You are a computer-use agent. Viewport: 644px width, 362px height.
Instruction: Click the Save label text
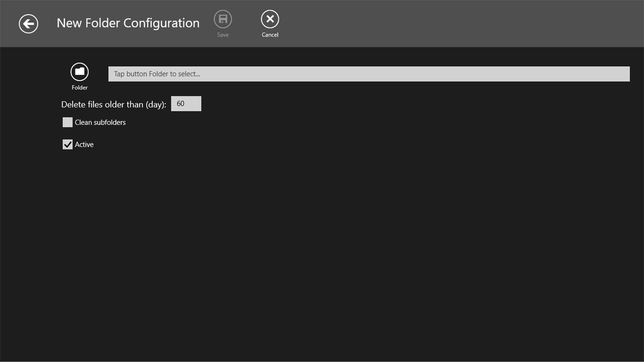[223, 34]
